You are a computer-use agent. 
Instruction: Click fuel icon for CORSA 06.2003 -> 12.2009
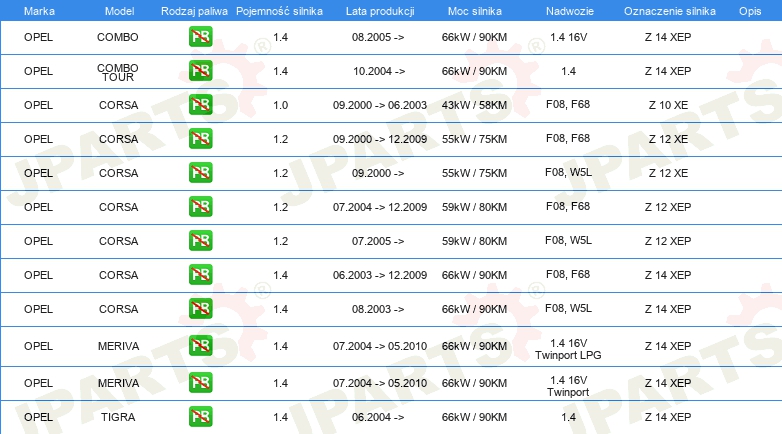pos(200,274)
